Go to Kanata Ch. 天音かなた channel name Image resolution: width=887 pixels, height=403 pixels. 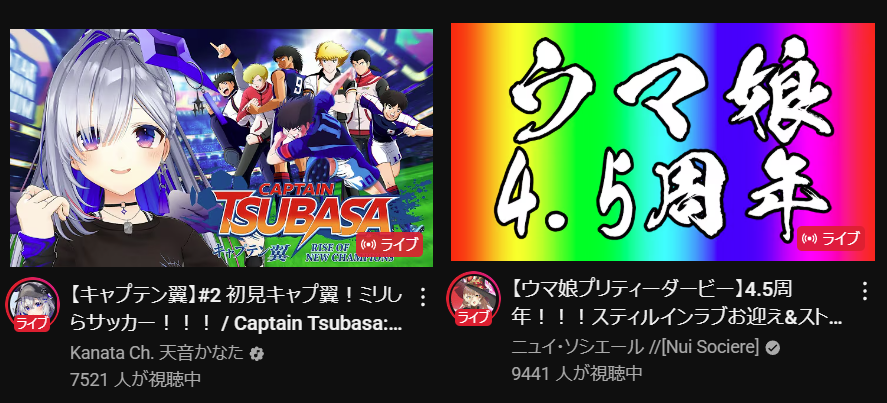pyautogui.click(x=158, y=354)
